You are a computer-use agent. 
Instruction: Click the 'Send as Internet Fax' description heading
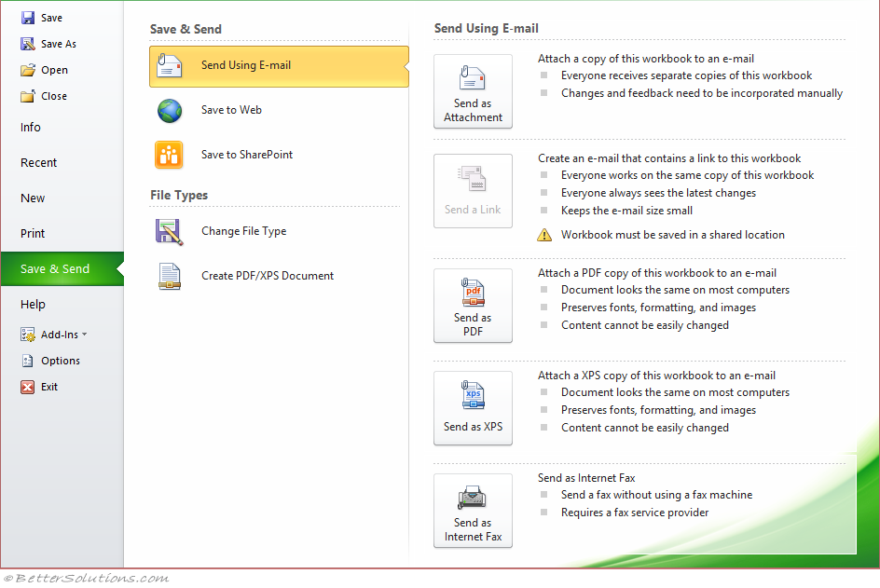point(586,478)
